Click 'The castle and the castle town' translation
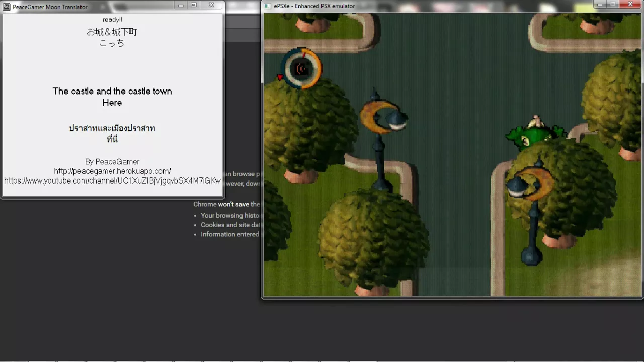The height and width of the screenshot is (362, 644). [x=112, y=91]
